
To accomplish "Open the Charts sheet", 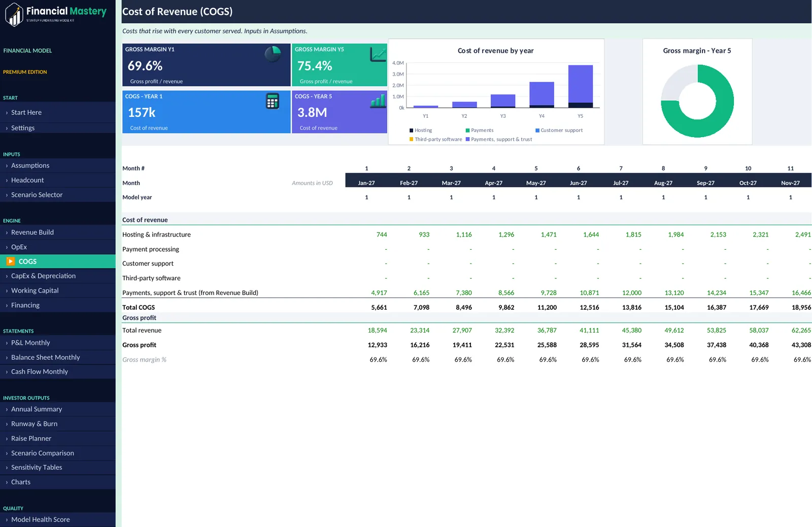I will click(58, 482).
